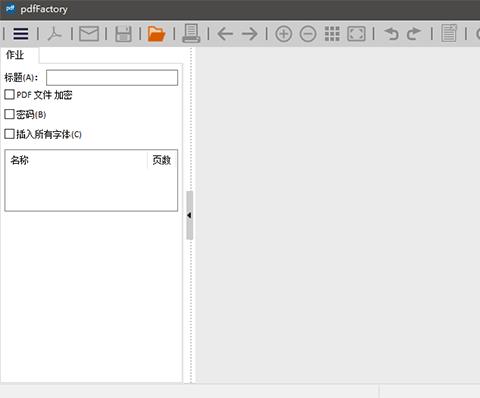Save the PDF with the floppy disk icon

click(x=123, y=34)
